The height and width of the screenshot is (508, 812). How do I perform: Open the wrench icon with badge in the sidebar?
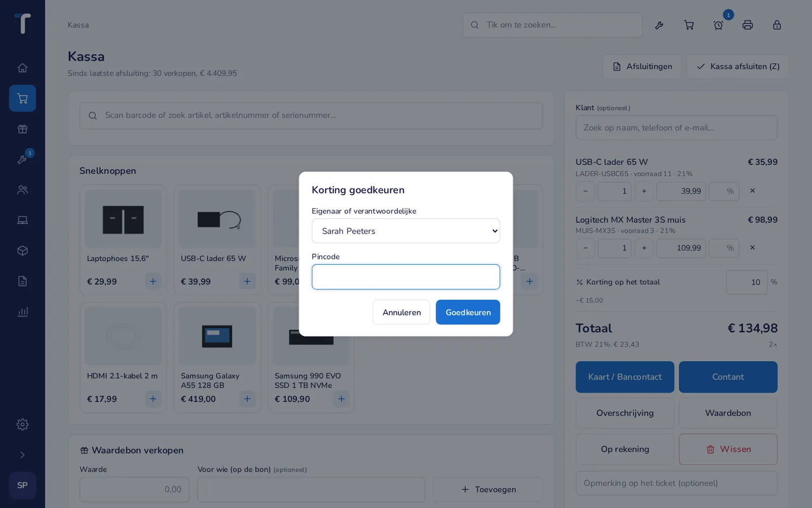22,159
